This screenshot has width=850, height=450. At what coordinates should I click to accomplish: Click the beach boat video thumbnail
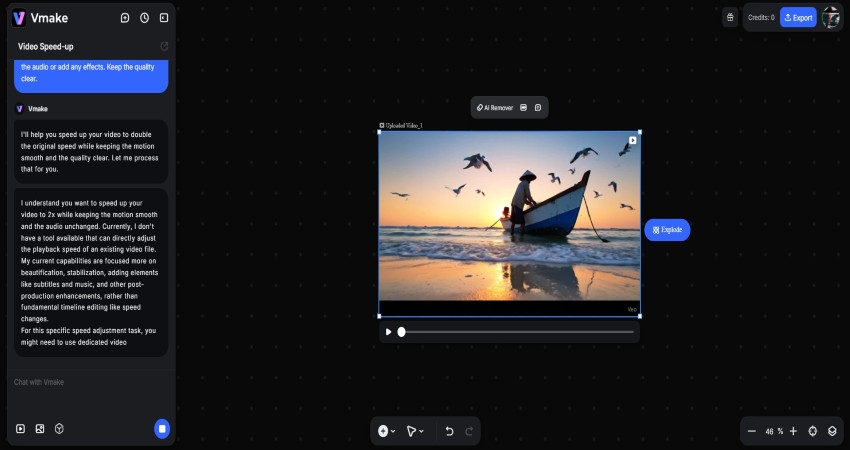(510, 224)
